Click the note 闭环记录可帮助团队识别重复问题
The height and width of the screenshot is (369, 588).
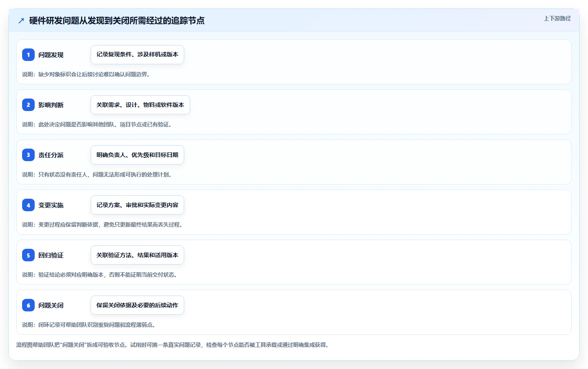pos(89,325)
